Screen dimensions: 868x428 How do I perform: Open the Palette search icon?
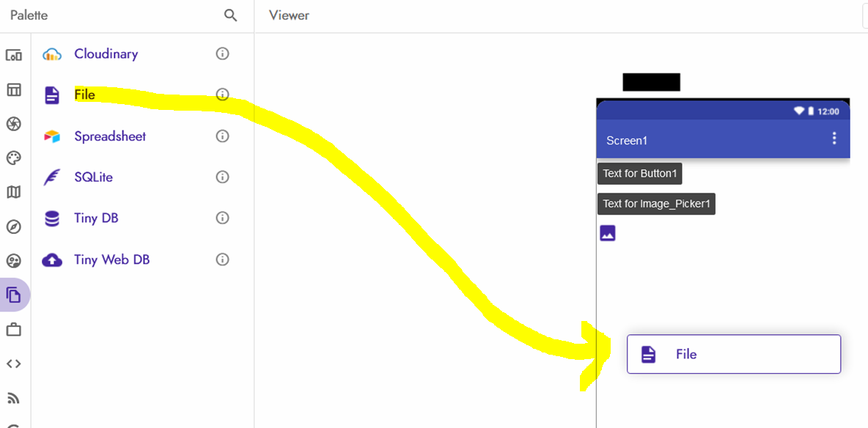(230, 15)
